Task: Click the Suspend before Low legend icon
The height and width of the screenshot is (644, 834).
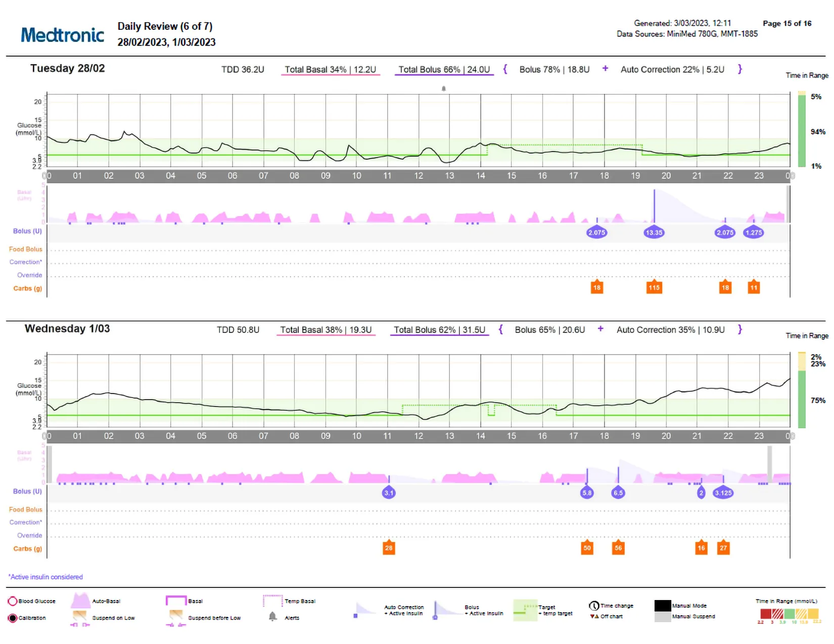Action: pyautogui.click(x=176, y=615)
